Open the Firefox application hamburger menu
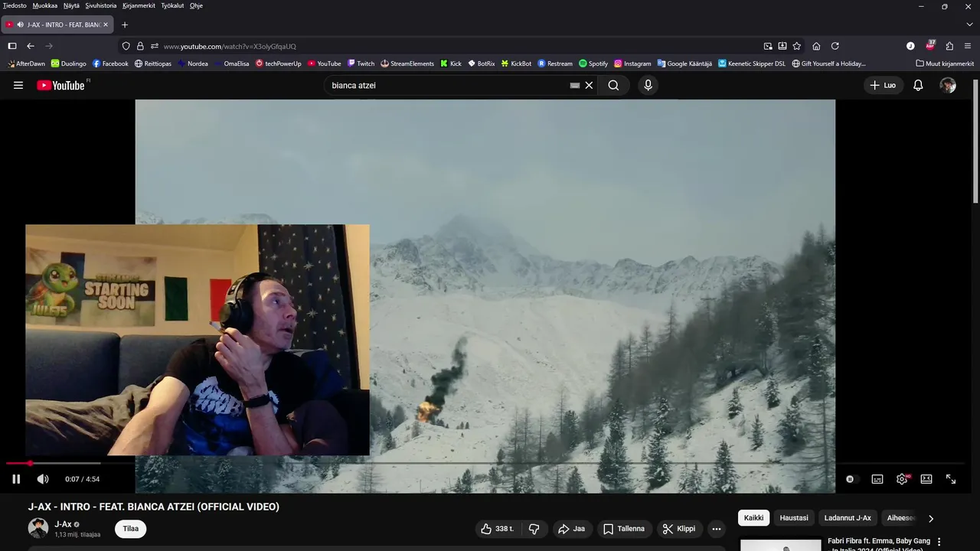This screenshot has height=551, width=980. tap(968, 46)
